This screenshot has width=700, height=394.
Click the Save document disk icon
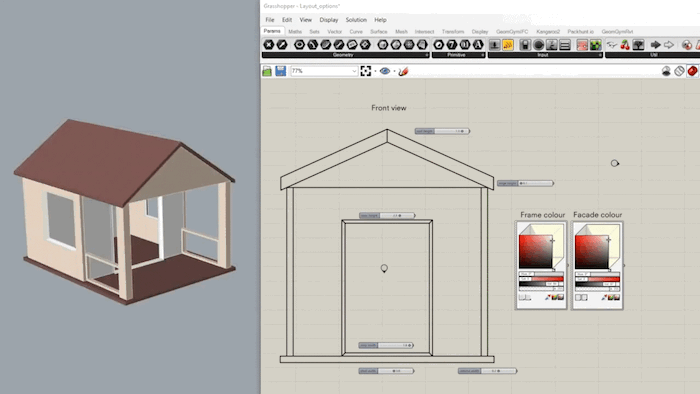coord(280,71)
